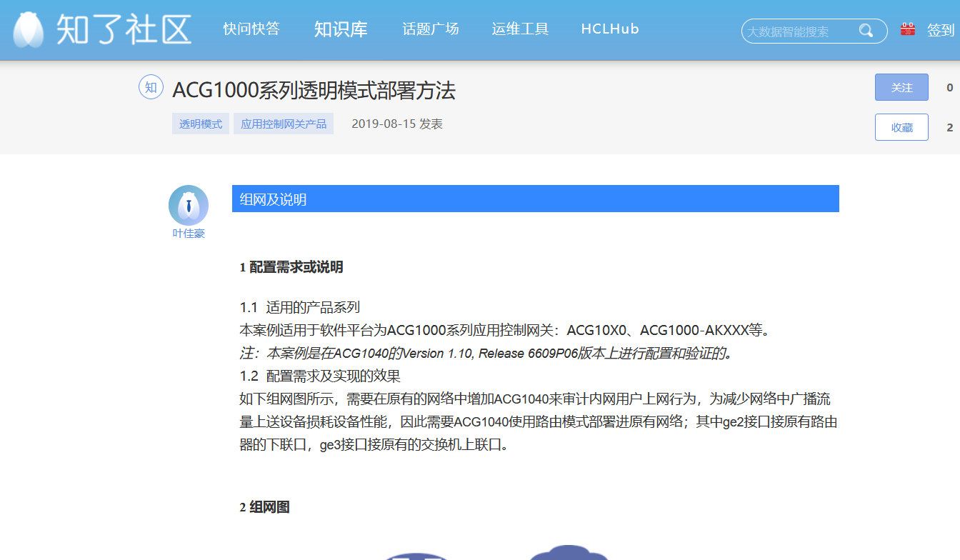Open the 应用控制网关产品 tag
The width and height of the screenshot is (960, 560).
point(284,124)
